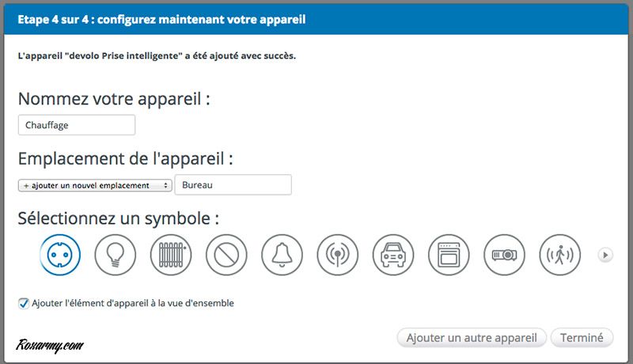The width and height of the screenshot is (633, 364).
Task: Finish setup with the Terminé button
Action: (582, 338)
